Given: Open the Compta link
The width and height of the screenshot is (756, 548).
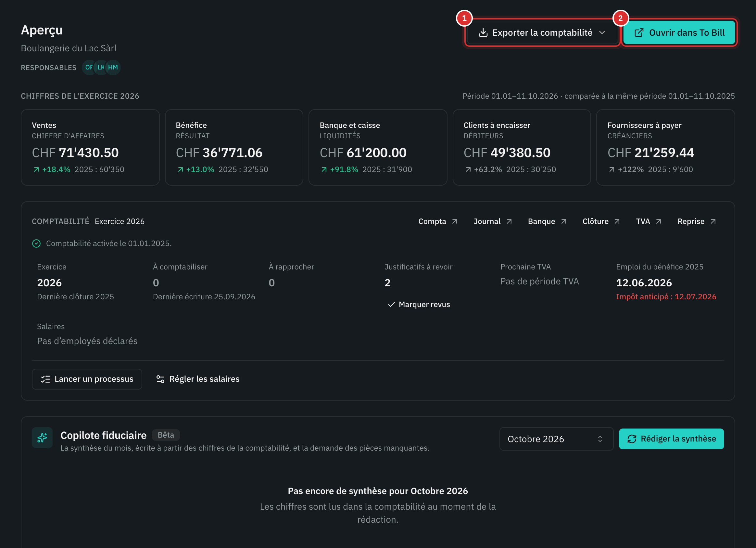Looking at the screenshot, I should (x=438, y=221).
